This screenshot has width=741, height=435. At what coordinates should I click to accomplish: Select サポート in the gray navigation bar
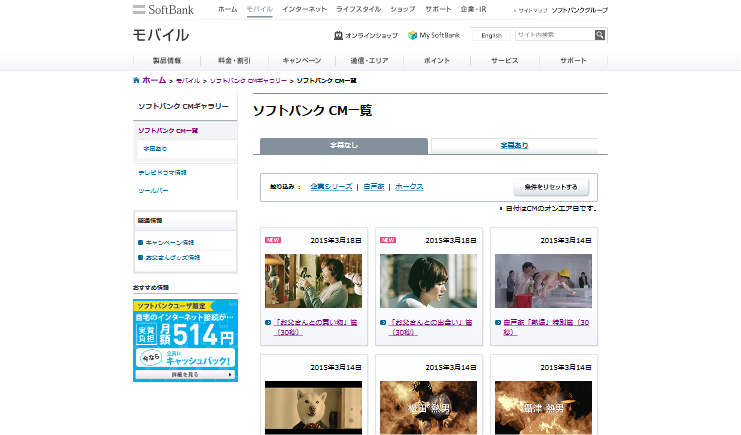573,61
